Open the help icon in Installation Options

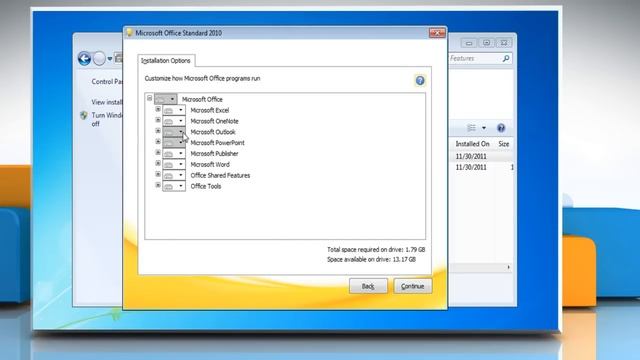tap(420, 80)
